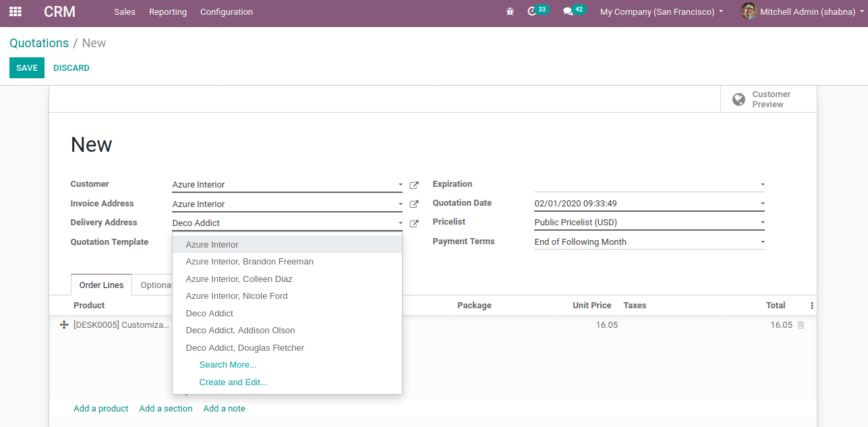The height and width of the screenshot is (427, 868).
Task: Click the SAVE button
Action: pyautogui.click(x=27, y=68)
